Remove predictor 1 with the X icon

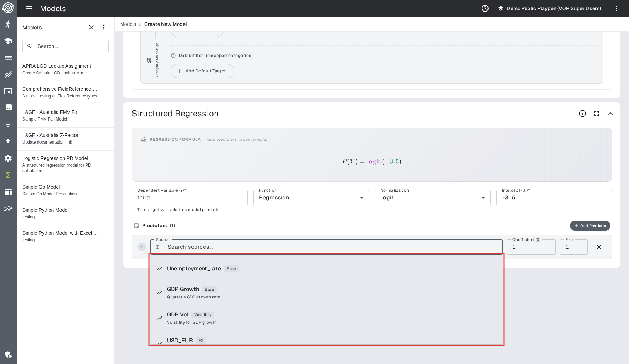coord(599,247)
